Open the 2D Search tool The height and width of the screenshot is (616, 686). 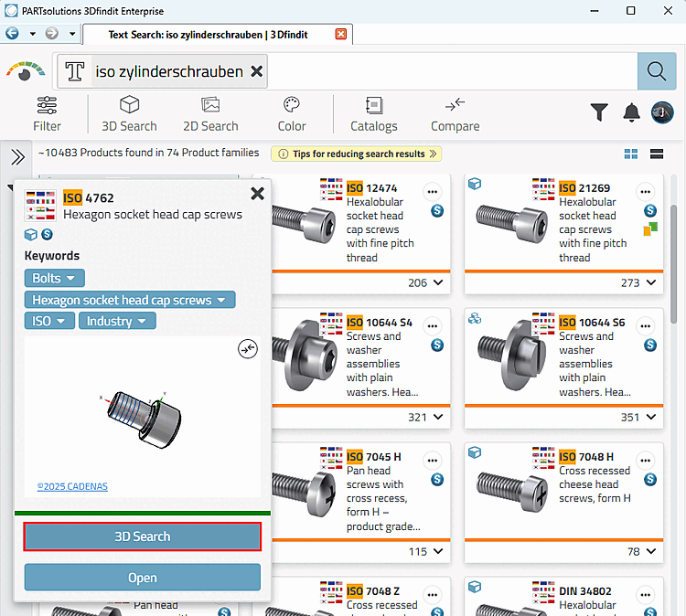(210, 114)
